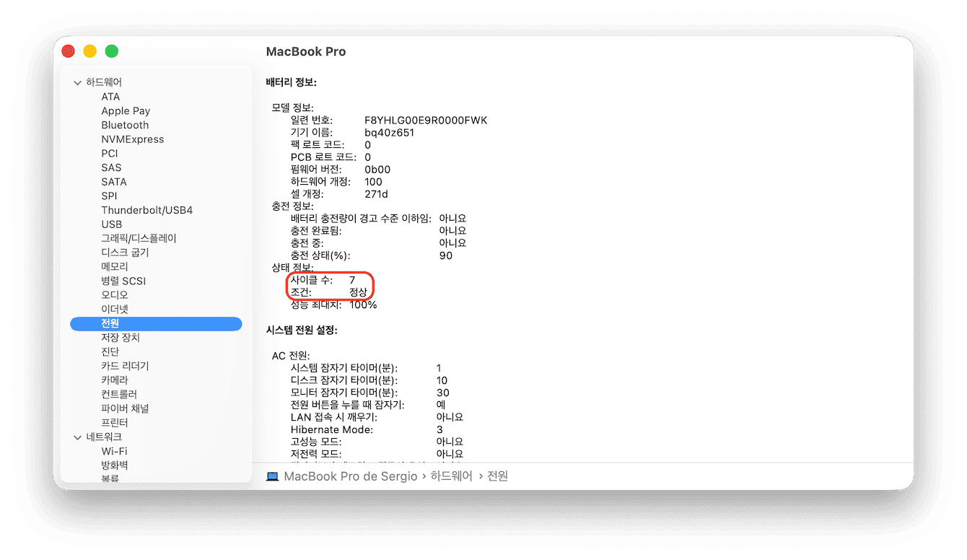This screenshot has width=967, height=560.
Task: Open 저장 장치 entry
Action: (121, 338)
